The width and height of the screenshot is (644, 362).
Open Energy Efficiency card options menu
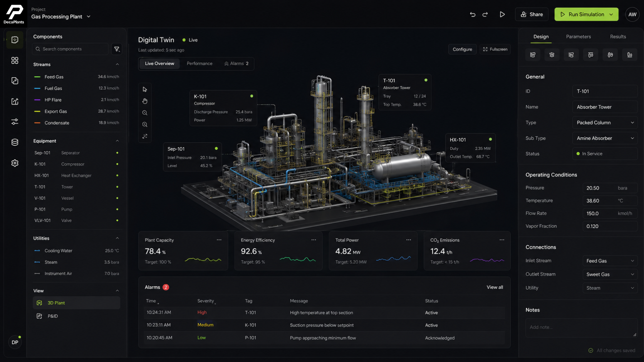(314, 240)
